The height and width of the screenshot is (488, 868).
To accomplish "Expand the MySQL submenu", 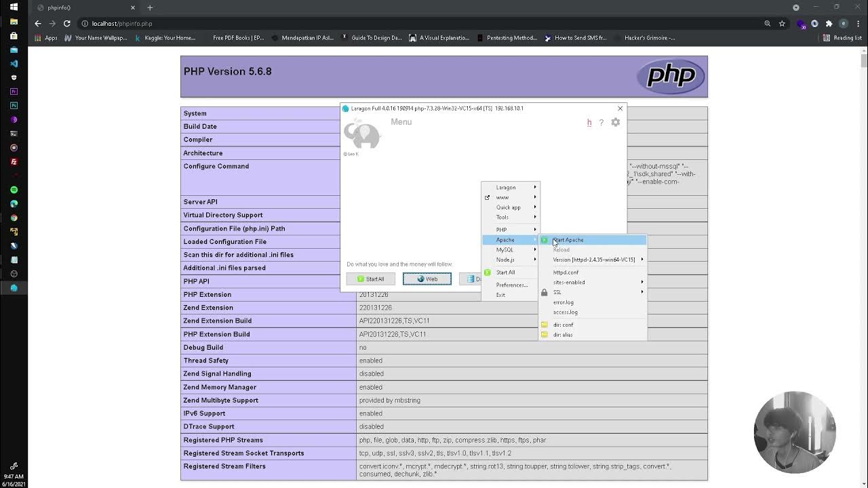I will click(x=510, y=249).
